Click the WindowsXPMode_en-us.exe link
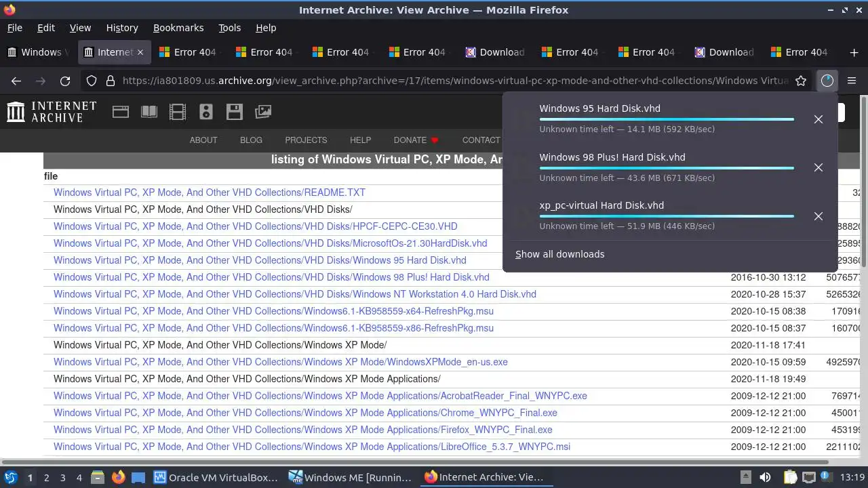868x488 pixels. [281, 362]
